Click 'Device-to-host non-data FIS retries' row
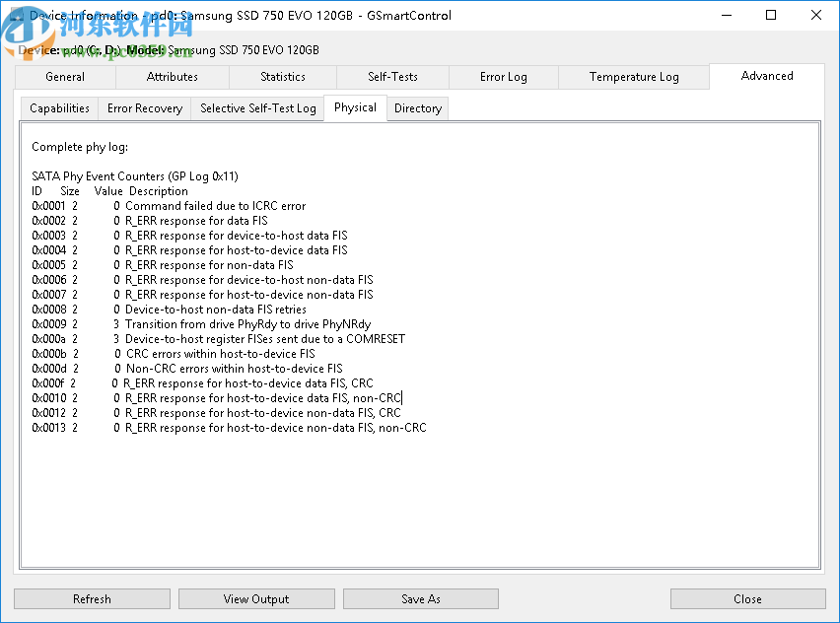 click(x=169, y=310)
